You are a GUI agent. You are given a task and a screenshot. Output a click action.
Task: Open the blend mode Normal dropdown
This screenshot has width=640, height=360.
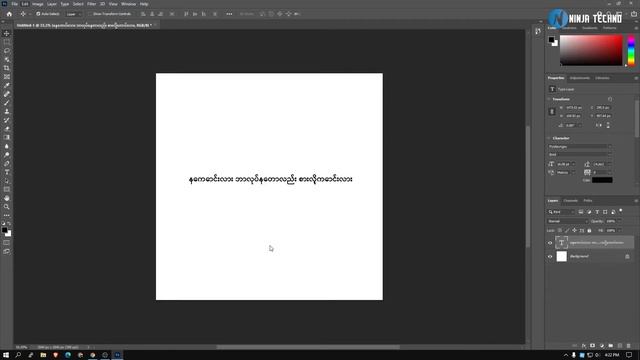tap(567, 221)
